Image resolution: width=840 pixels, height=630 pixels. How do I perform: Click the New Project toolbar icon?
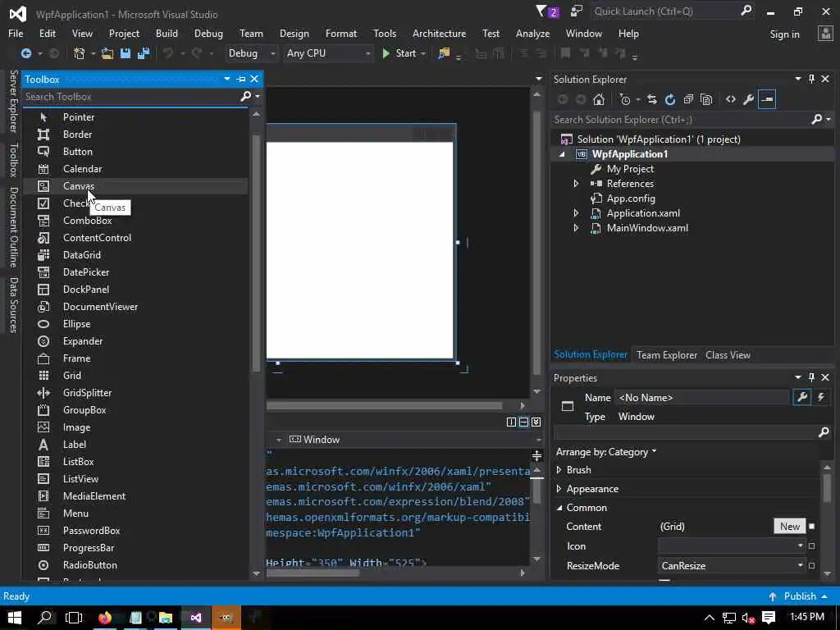(79, 53)
